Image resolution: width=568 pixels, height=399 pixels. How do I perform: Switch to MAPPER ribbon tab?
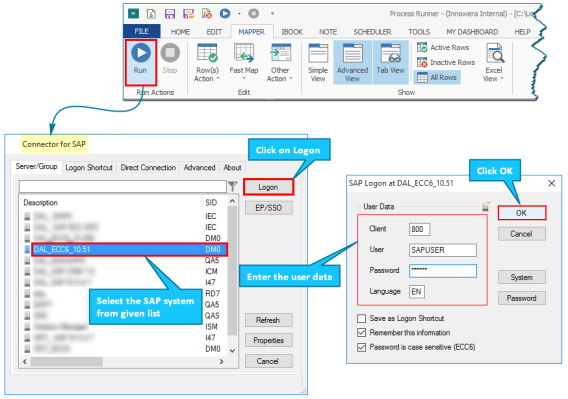click(x=251, y=32)
